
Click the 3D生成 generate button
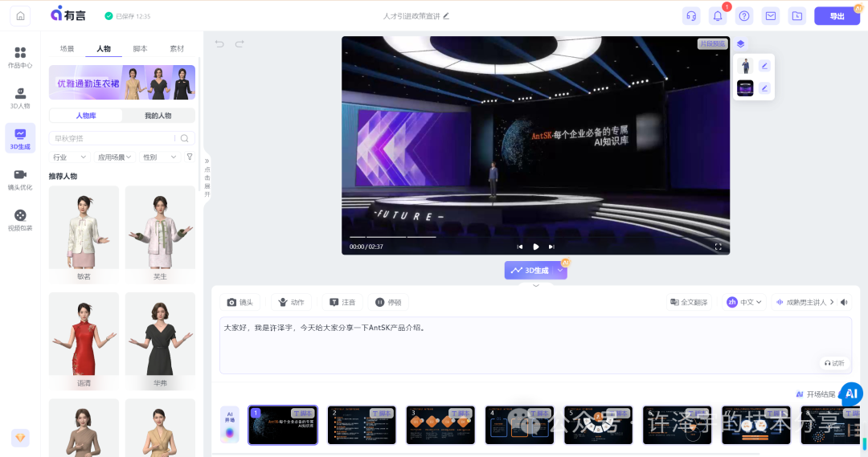coord(530,270)
